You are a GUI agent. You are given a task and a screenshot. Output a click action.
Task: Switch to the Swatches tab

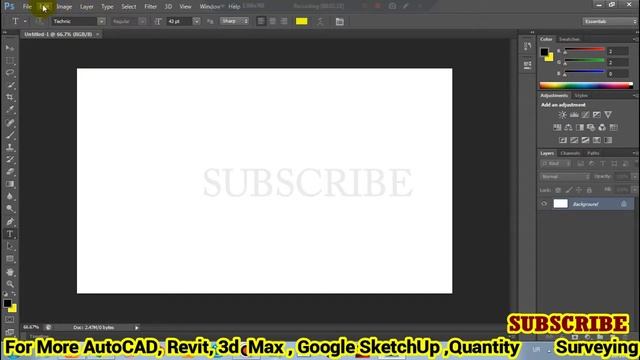pyautogui.click(x=569, y=39)
